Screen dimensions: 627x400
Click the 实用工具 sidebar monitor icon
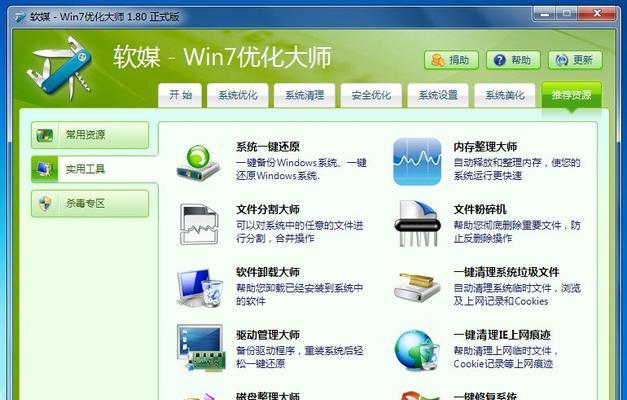coord(45,169)
